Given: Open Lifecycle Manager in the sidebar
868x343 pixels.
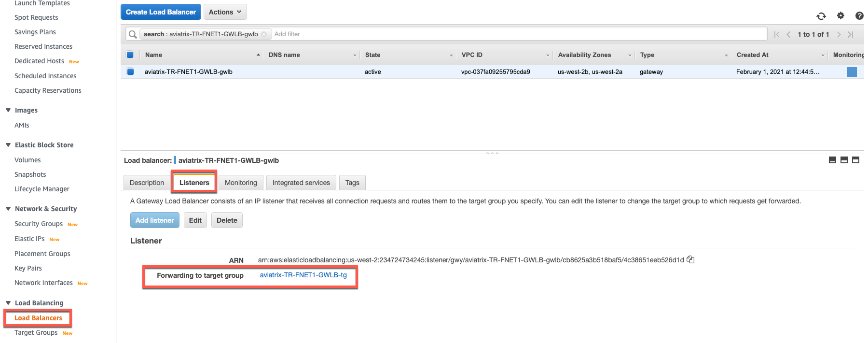Looking at the screenshot, I should click(x=42, y=189).
